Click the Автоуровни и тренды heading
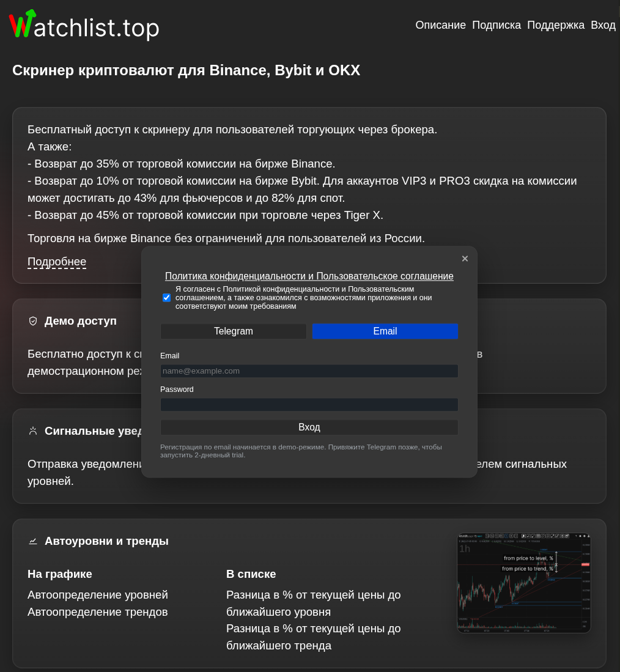 pyautogui.click(x=106, y=541)
